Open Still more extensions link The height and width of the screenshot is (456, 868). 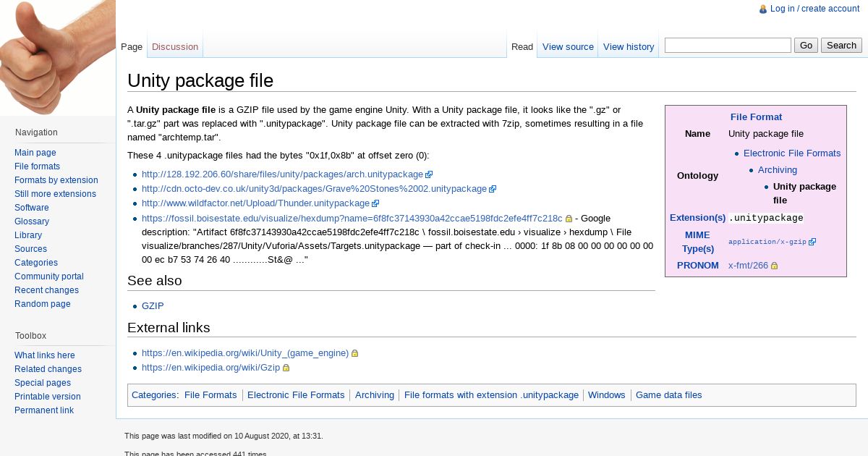(x=55, y=194)
